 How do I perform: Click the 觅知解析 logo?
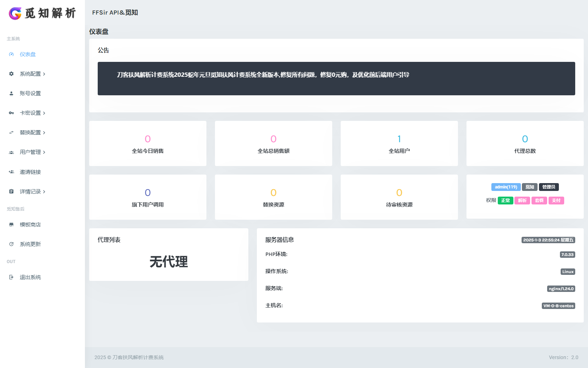42,14
